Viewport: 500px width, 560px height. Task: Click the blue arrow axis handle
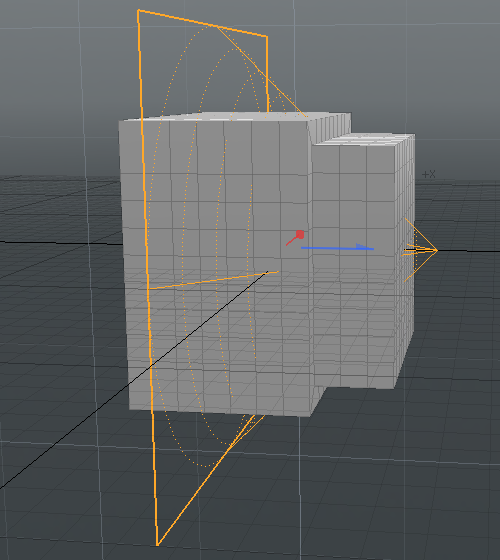pyautogui.click(x=337, y=248)
